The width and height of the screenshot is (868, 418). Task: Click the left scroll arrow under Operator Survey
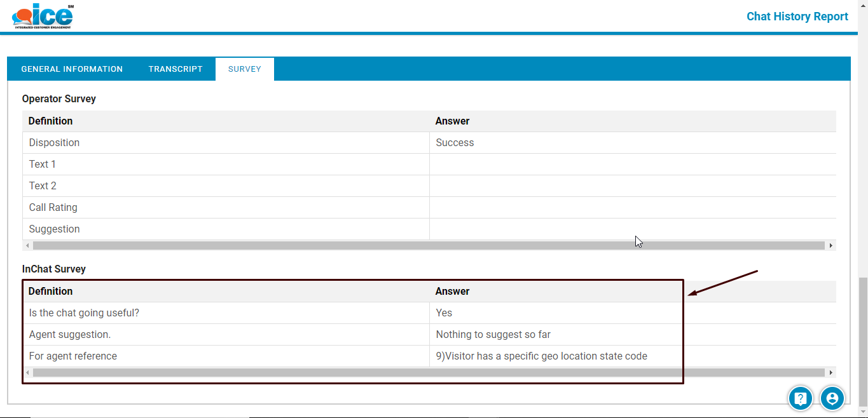click(x=27, y=245)
